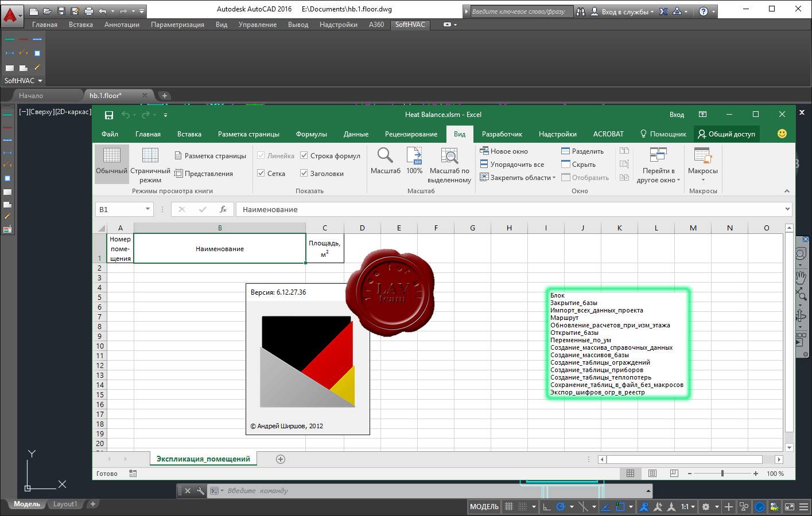Click Insert Function fx button
Image resolution: width=812 pixels, height=516 pixels.
223,209
